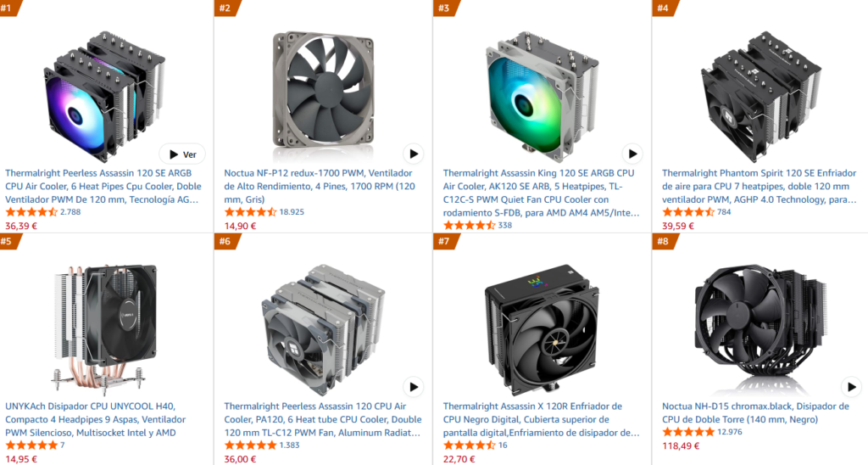
Task: Play video for Noctua NH-D15 chromax.black
Action: point(851,387)
